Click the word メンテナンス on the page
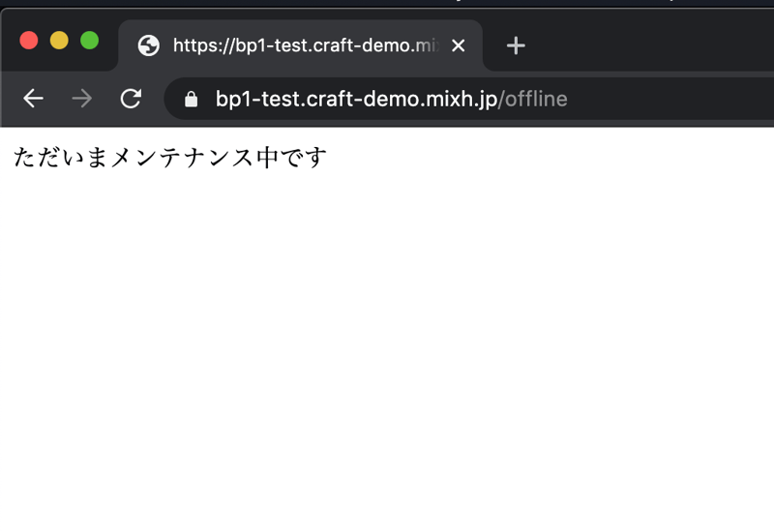This screenshot has width=774, height=532. point(183,157)
